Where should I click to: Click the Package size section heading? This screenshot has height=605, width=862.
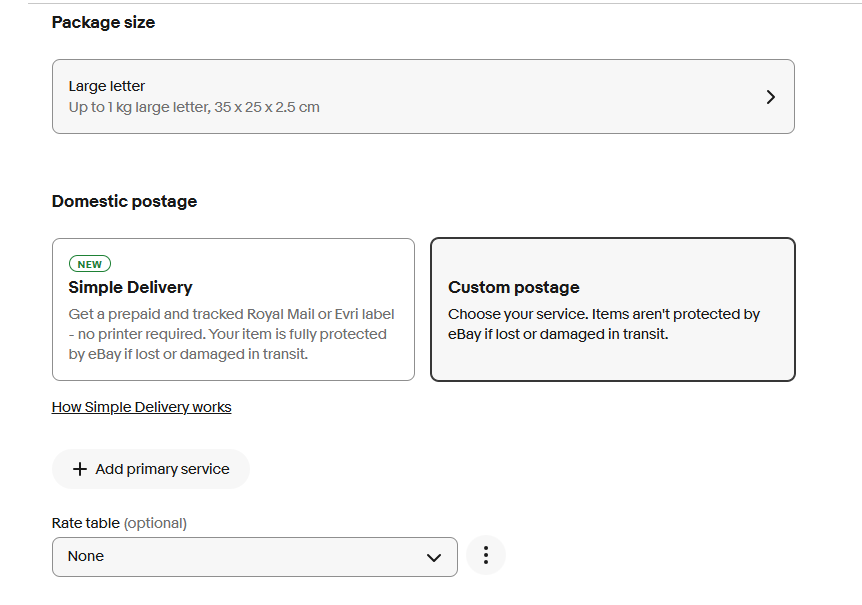(103, 22)
